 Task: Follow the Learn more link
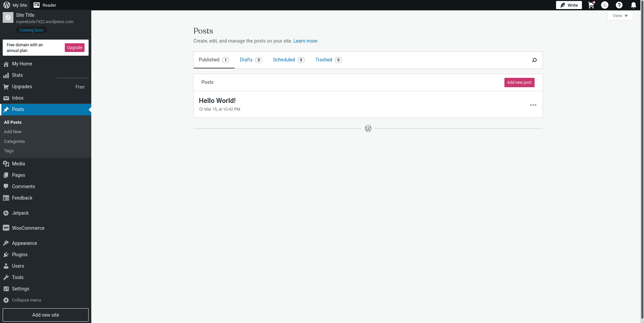[x=305, y=41]
